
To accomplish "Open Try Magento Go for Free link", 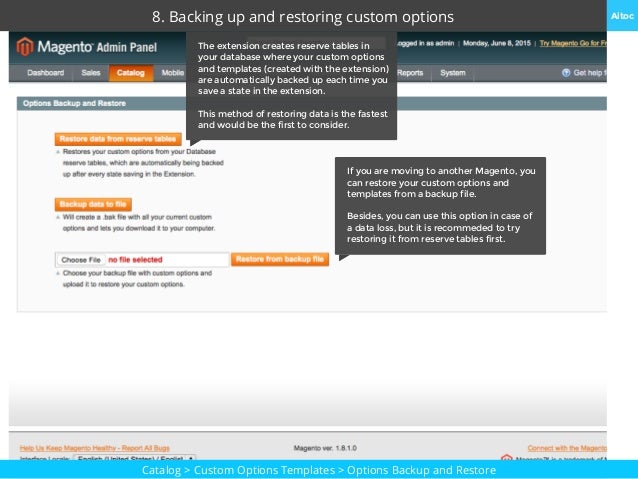I will click(x=573, y=43).
